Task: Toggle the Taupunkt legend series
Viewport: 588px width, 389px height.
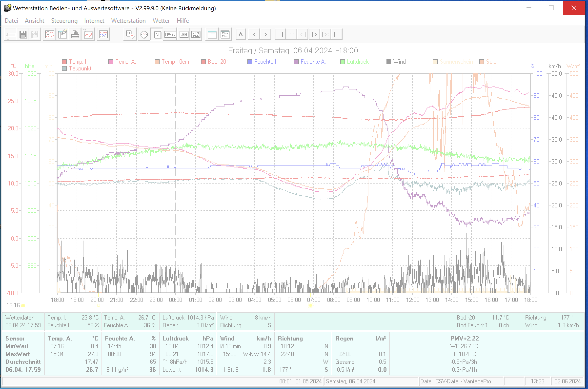Action: coord(80,68)
